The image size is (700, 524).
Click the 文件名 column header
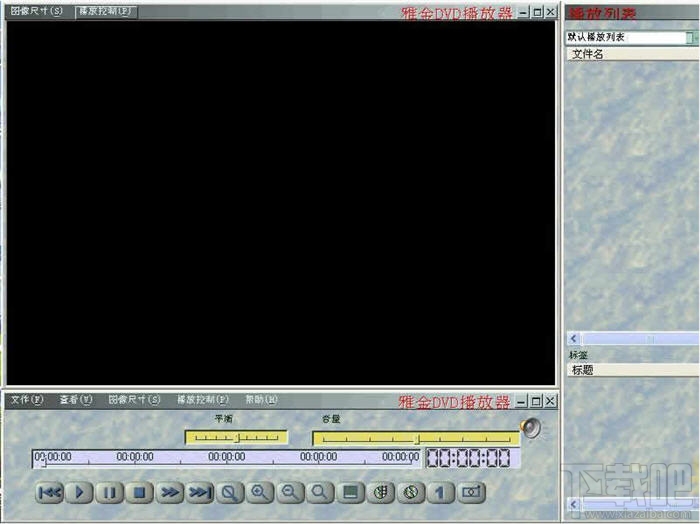632,54
